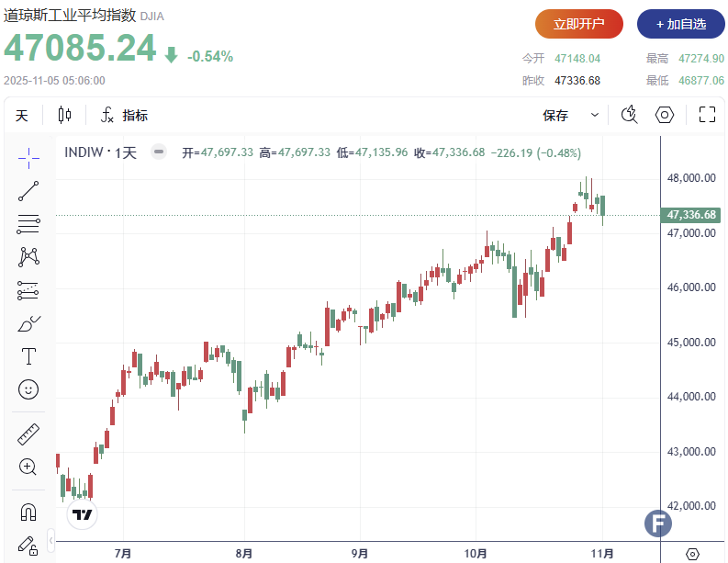Open the 指标 indicators menu

tap(124, 115)
